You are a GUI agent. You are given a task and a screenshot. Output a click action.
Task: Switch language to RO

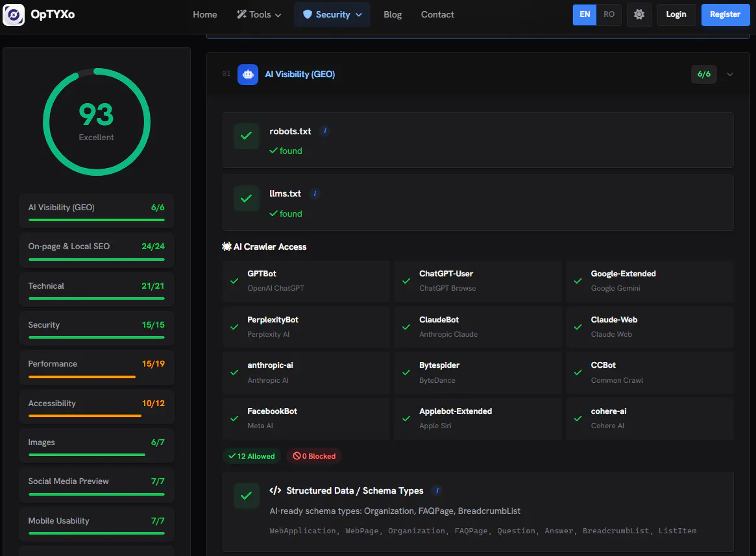pyautogui.click(x=609, y=14)
